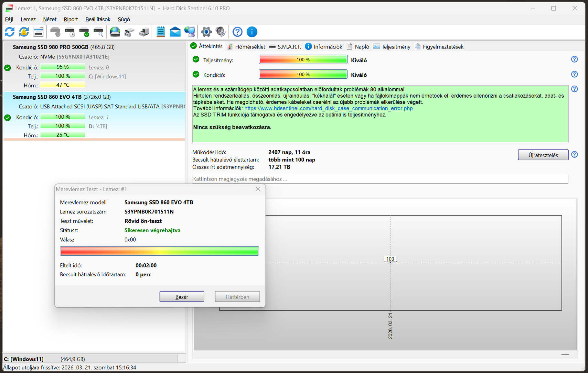Open the hdsentinel.com communication error link
This screenshot has height=373, width=588.
[x=328, y=108]
